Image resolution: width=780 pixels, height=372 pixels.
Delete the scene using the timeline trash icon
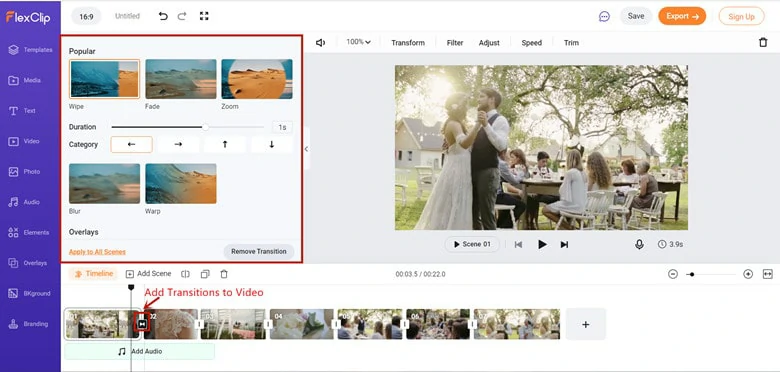pyautogui.click(x=224, y=274)
